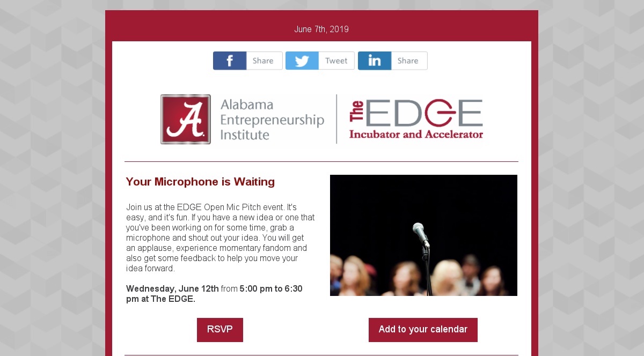
Task: Click the Facebook logo icon
Action: click(230, 61)
